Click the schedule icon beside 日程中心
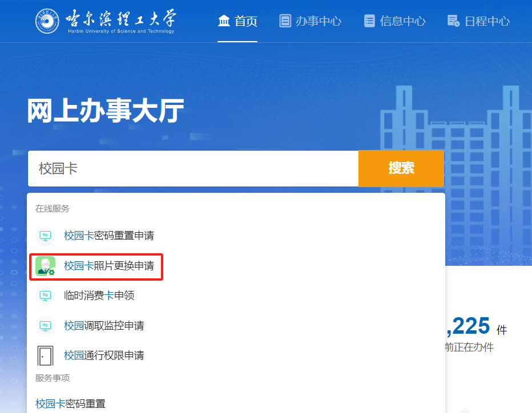This screenshot has width=532, height=413. coord(453,21)
